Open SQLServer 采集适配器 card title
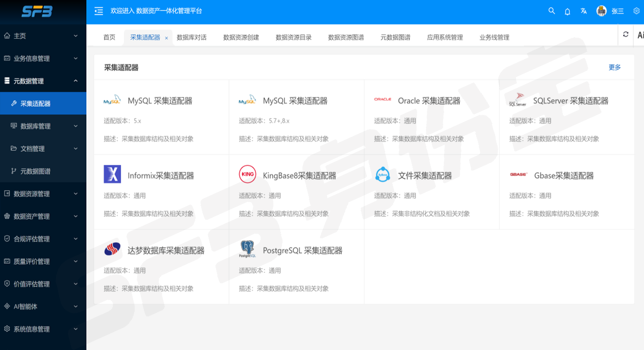The image size is (644, 350). (571, 101)
